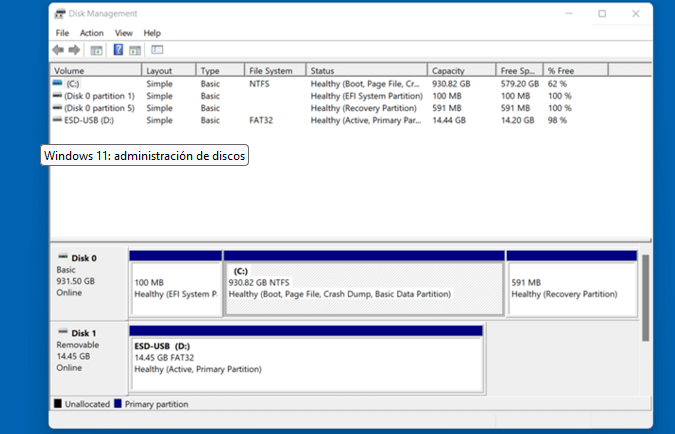Click the 62 % free cell
Viewport: 675px width, 434px height.
(557, 84)
